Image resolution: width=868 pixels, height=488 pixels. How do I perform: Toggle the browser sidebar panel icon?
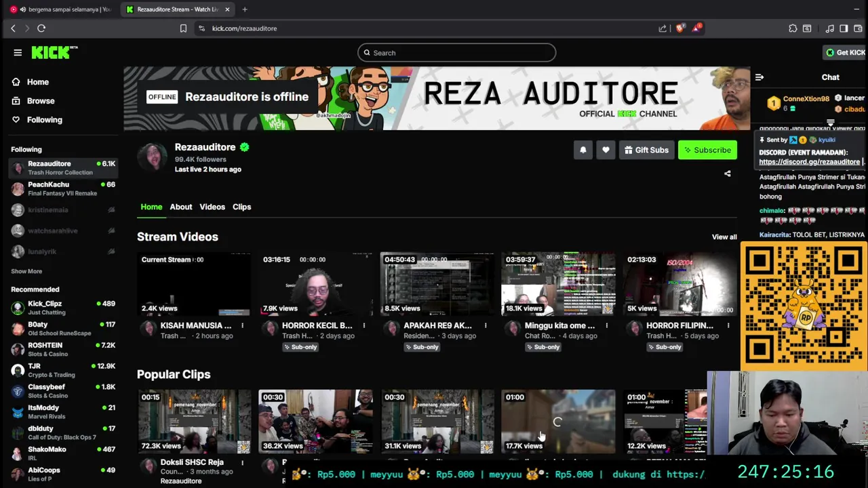pyautogui.click(x=844, y=28)
